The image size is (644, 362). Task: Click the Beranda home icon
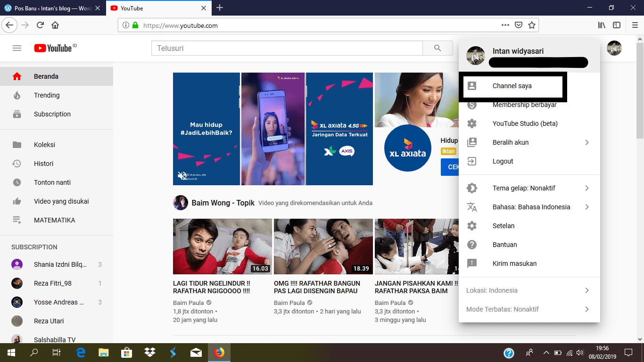coord(17,76)
